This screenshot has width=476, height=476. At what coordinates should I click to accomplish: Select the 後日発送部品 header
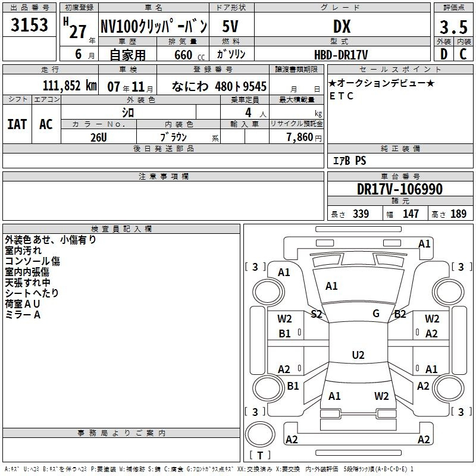pos(163,148)
